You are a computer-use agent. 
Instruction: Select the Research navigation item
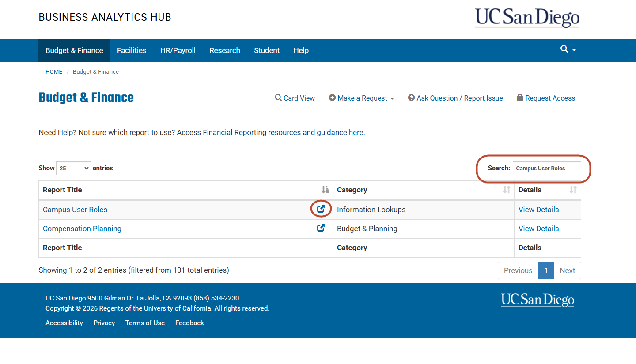click(x=224, y=50)
